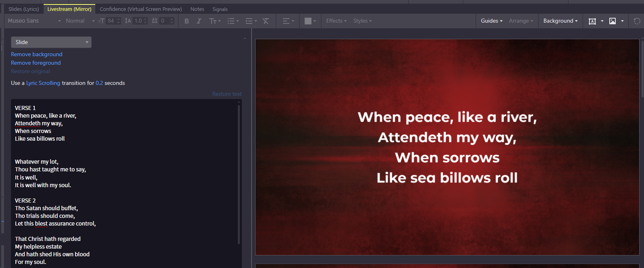Screen dimensions: 644x268
Task: Click 'Like sea billows roll' in the editor
Action: pos(40,139)
